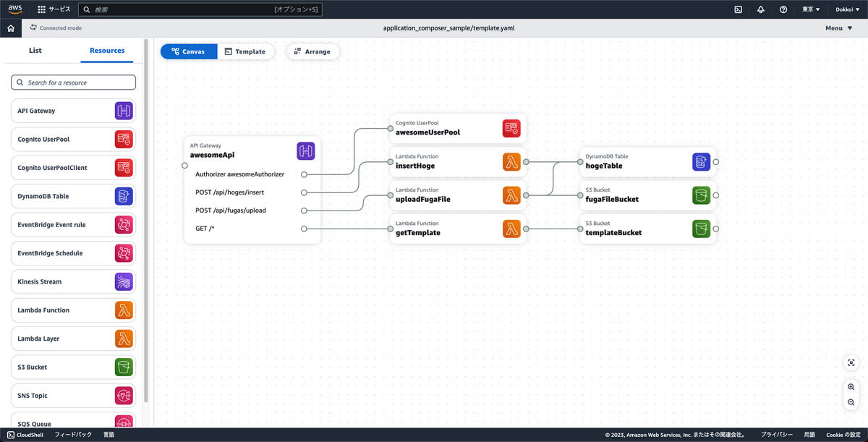Screen dimensions: 868x442
Task: Click the フィードバック footer link
Action: tap(73, 435)
